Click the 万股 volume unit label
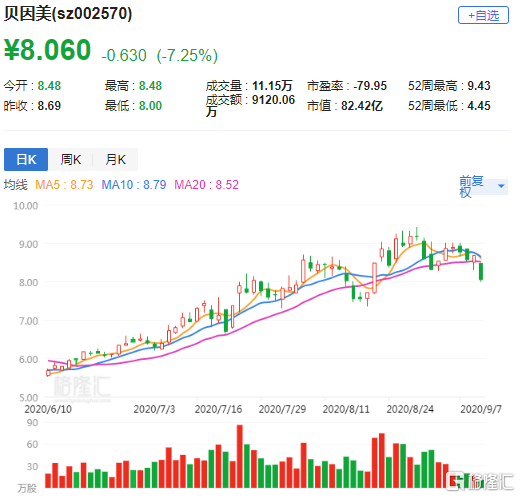Image resolution: width=520 pixels, height=498 pixels. point(27,488)
